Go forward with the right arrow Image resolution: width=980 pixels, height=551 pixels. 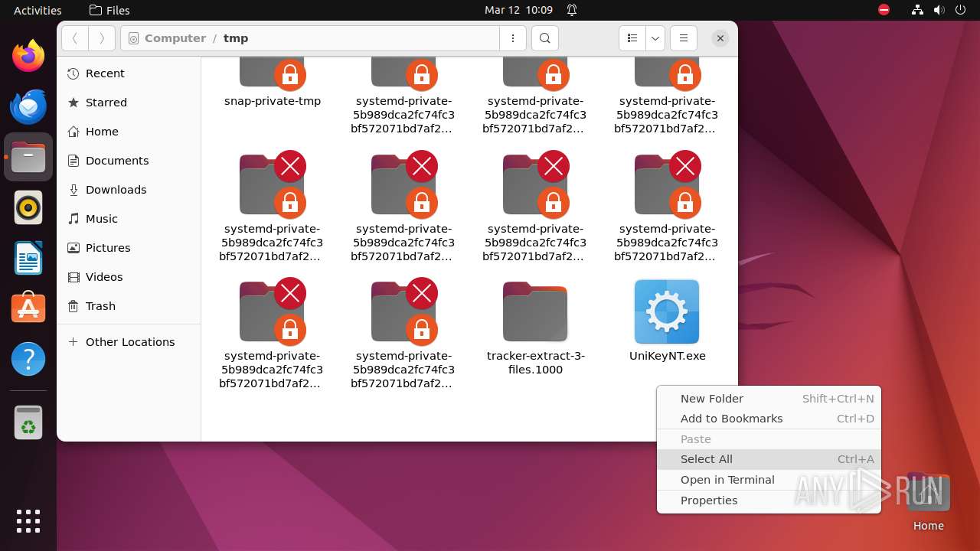click(102, 38)
